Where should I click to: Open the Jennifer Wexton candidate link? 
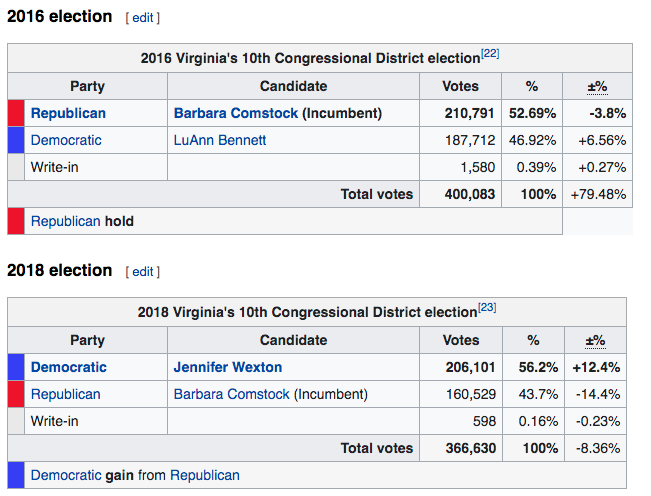(x=228, y=367)
